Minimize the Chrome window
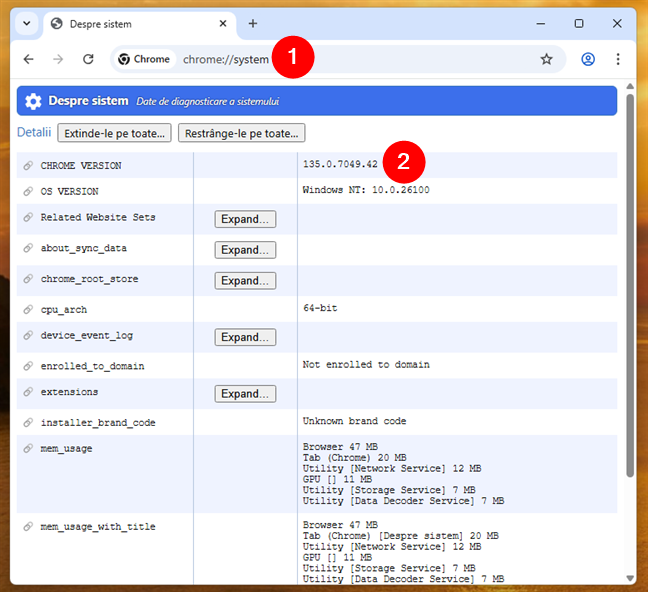The width and height of the screenshot is (648, 592). click(x=541, y=24)
